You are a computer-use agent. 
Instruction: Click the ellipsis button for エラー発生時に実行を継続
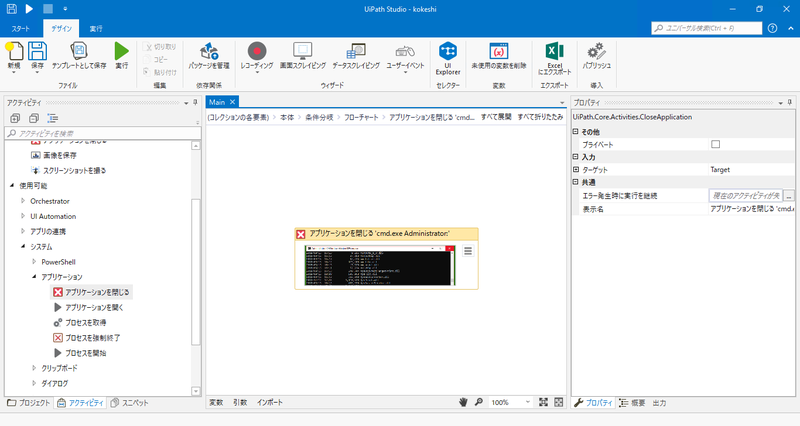pos(789,195)
